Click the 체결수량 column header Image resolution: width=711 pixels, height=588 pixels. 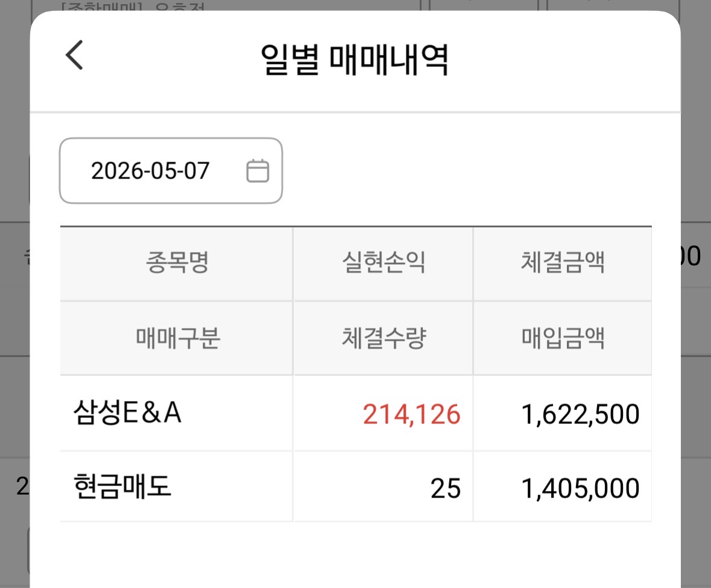click(x=384, y=338)
